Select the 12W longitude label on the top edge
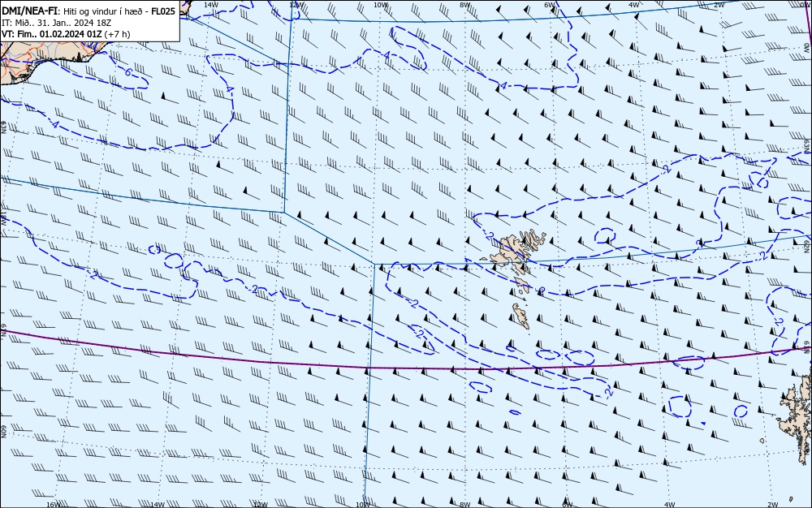Image resolution: width=812 pixels, height=508 pixels. pyautogui.click(x=296, y=4)
